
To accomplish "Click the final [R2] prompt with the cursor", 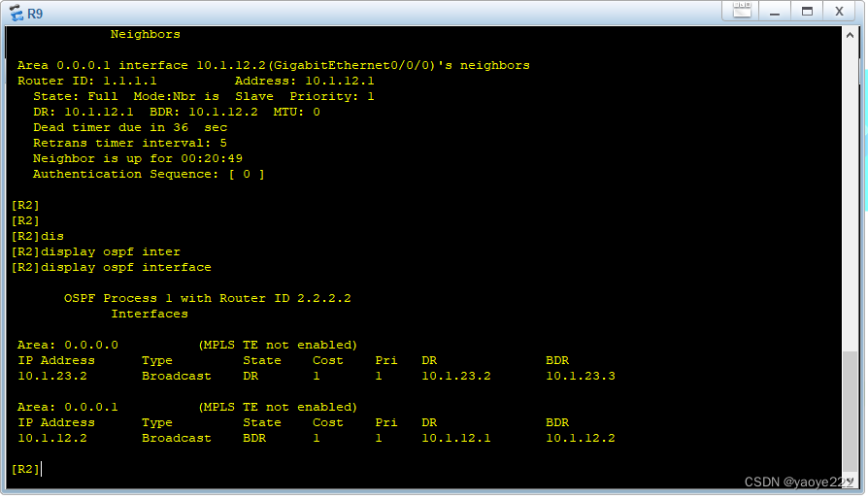I will 26,469.
